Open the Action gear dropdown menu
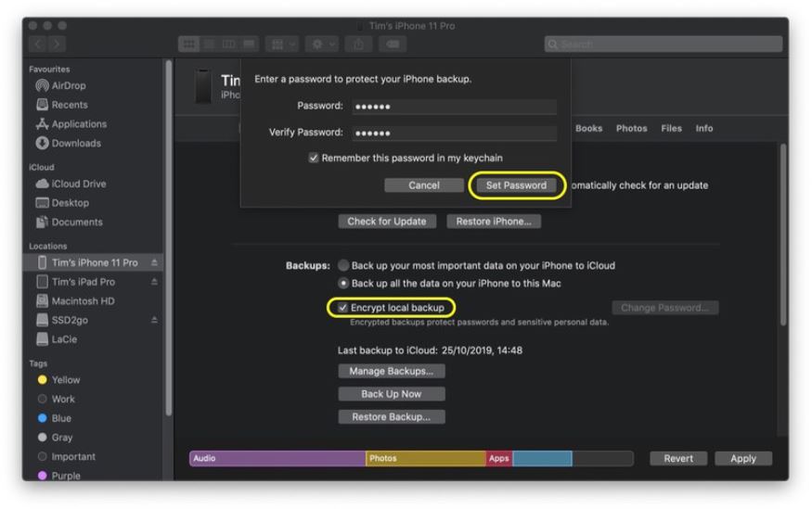This screenshot has height=509, width=812. 322,44
